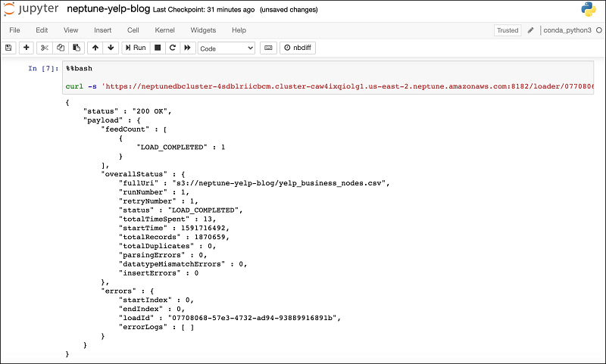Click the Python logo icon

click(x=589, y=9)
